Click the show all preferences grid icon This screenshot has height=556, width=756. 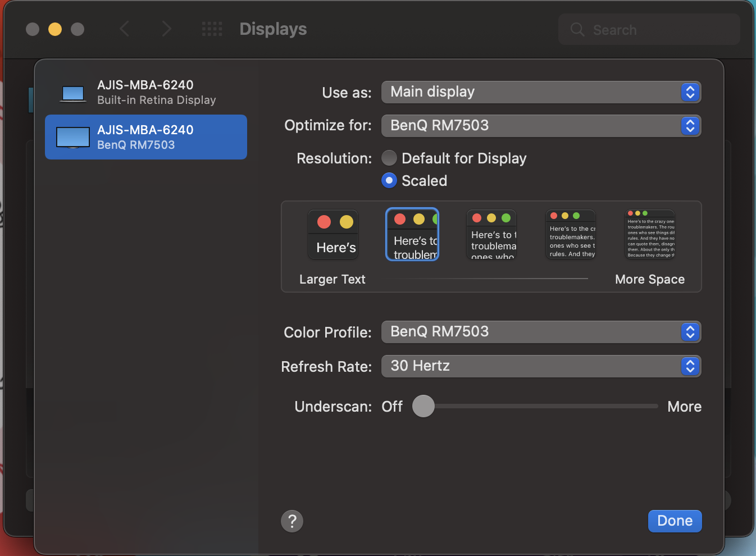[x=212, y=29]
